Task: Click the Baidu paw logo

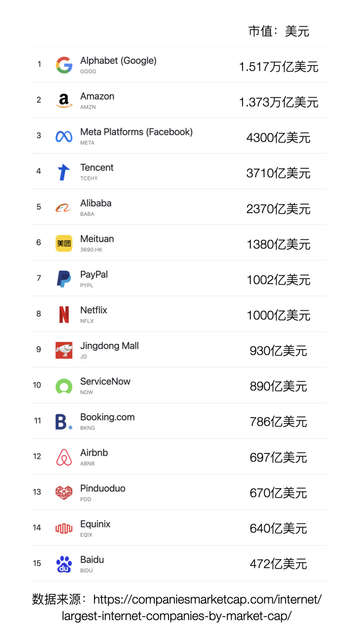Action: (x=64, y=564)
